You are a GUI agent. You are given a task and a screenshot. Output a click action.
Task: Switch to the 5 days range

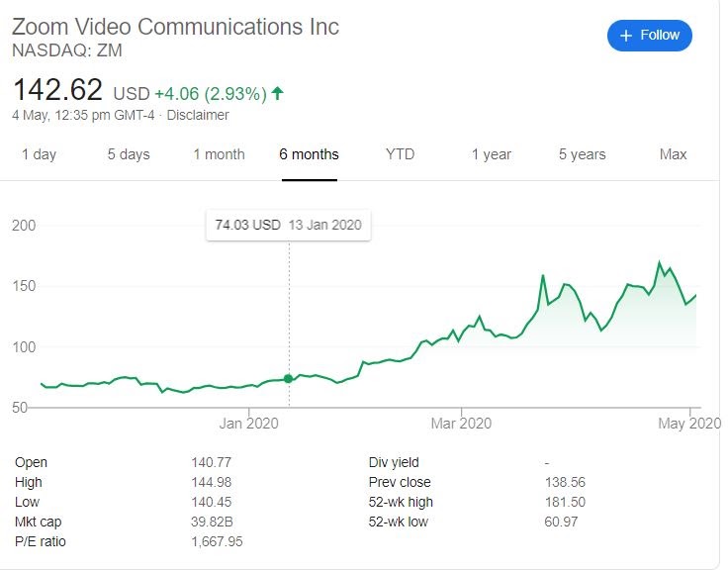pos(129,154)
